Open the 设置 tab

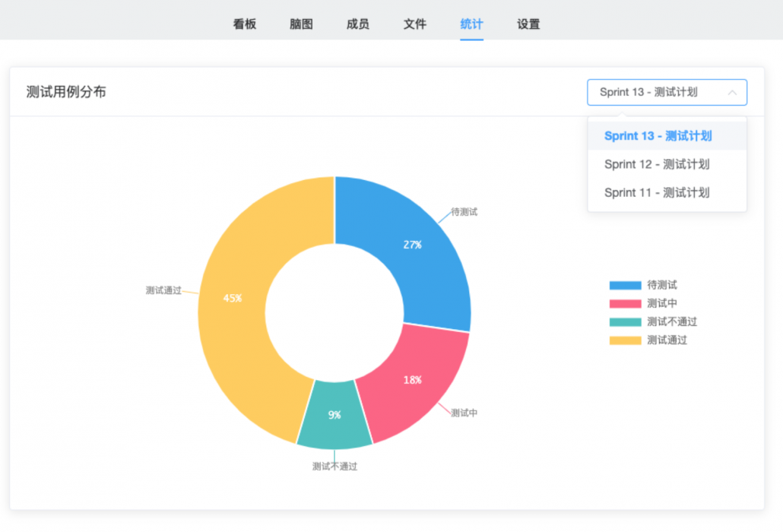coord(528,24)
